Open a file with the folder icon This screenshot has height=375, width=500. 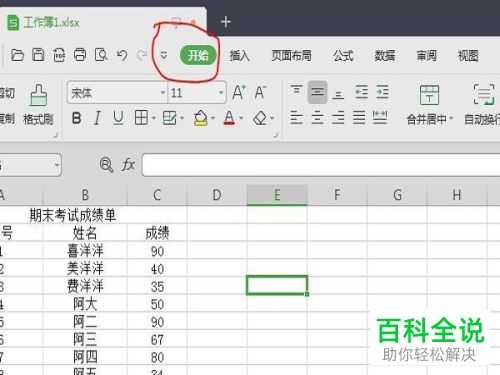(17, 55)
